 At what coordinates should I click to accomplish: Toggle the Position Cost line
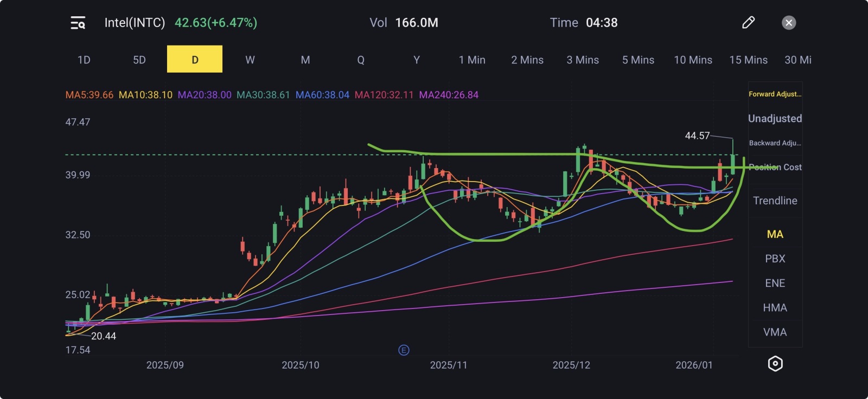(x=775, y=167)
